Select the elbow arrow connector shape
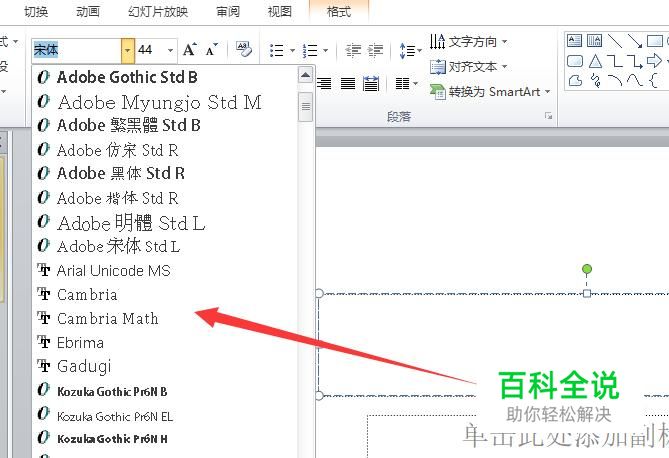Screen dimensions: 669x458 tap(634, 61)
